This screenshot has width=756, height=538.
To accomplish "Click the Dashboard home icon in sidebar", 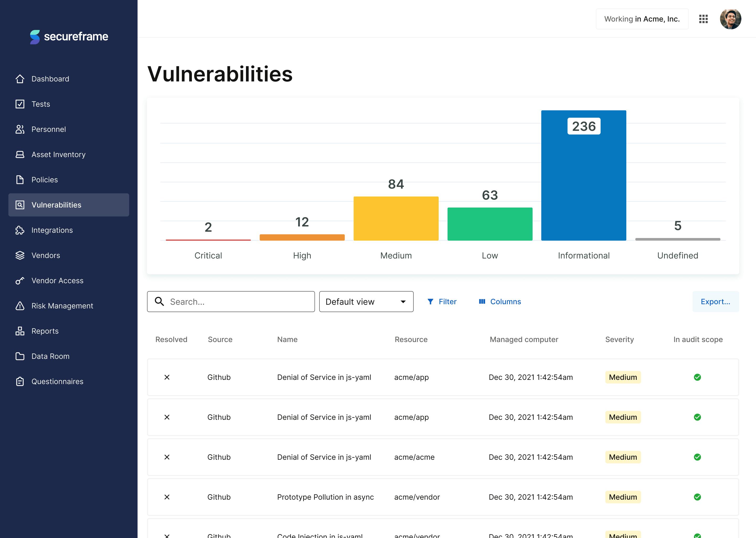I will click(20, 79).
